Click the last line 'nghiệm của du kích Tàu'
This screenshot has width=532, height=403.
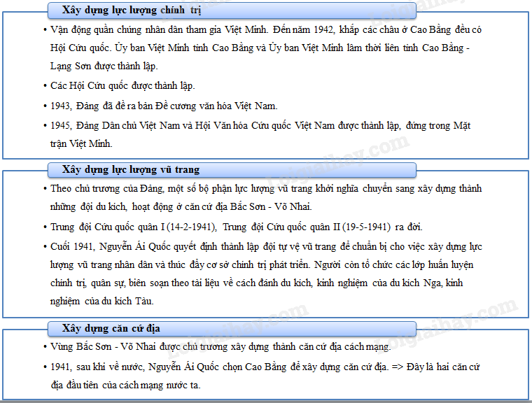[102, 302]
